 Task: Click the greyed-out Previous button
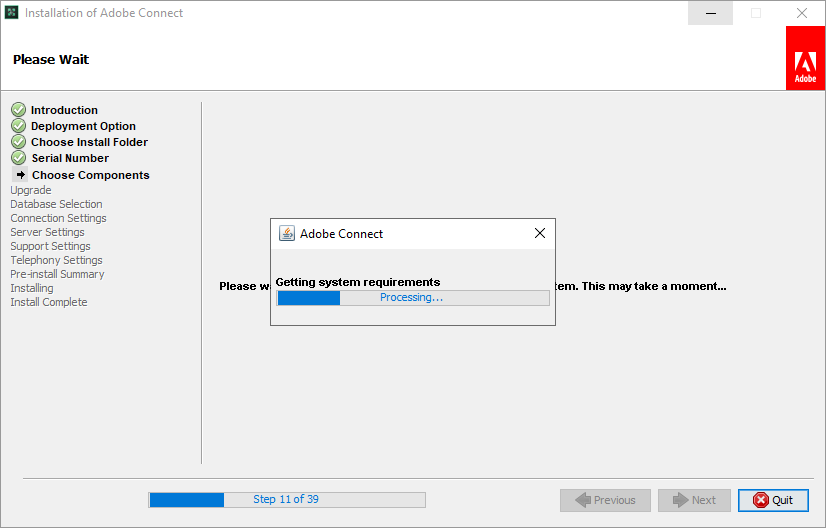click(x=605, y=500)
